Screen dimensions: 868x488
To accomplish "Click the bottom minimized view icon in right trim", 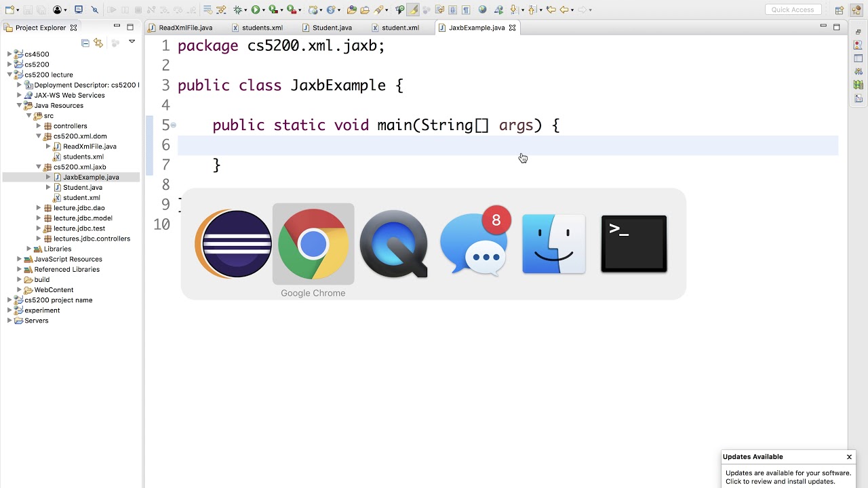I will click(x=859, y=98).
